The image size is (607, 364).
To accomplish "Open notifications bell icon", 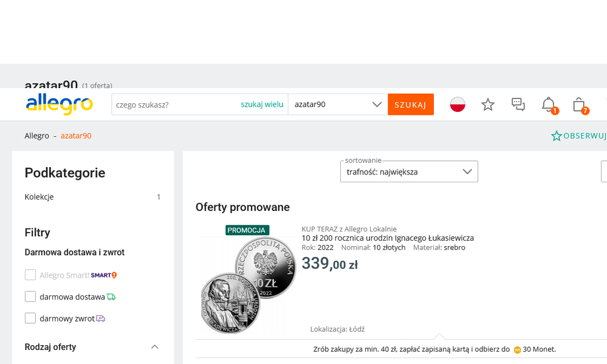I will point(549,105).
